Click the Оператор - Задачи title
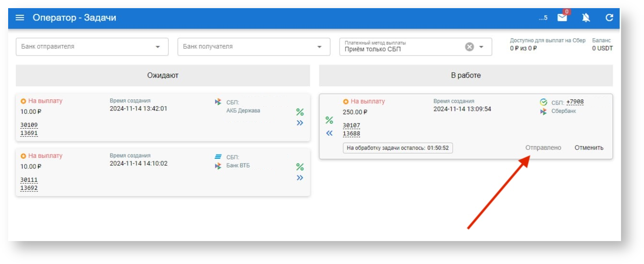Screen dimensions: 644x264 pos(74,18)
